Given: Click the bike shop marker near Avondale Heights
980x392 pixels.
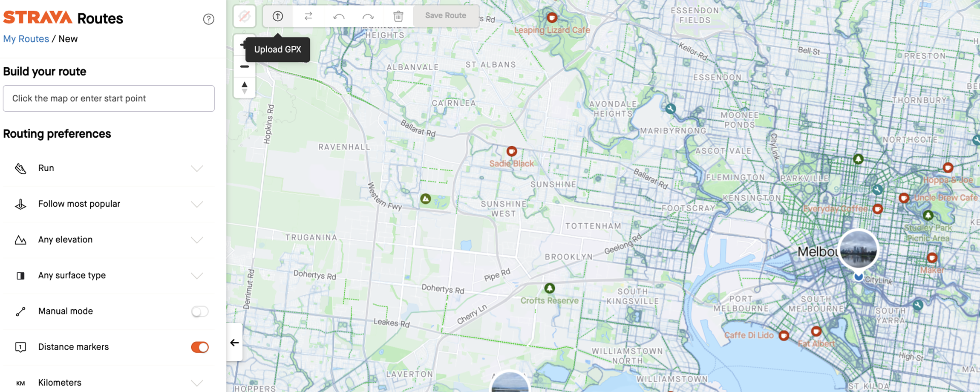Looking at the screenshot, I should tap(670, 109).
